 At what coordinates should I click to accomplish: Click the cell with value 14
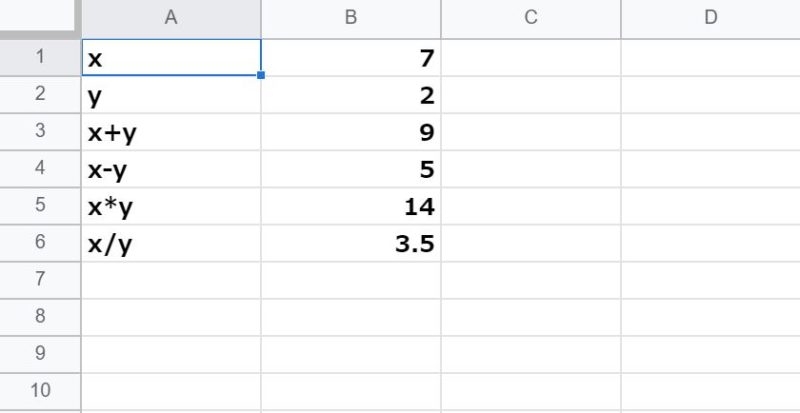pyautogui.click(x=350, y=206)
